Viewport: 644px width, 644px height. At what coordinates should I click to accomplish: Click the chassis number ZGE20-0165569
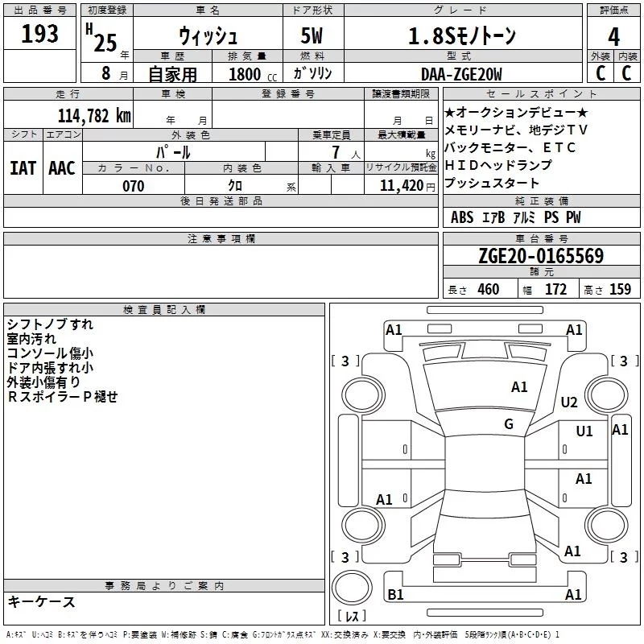pos(541,255)
